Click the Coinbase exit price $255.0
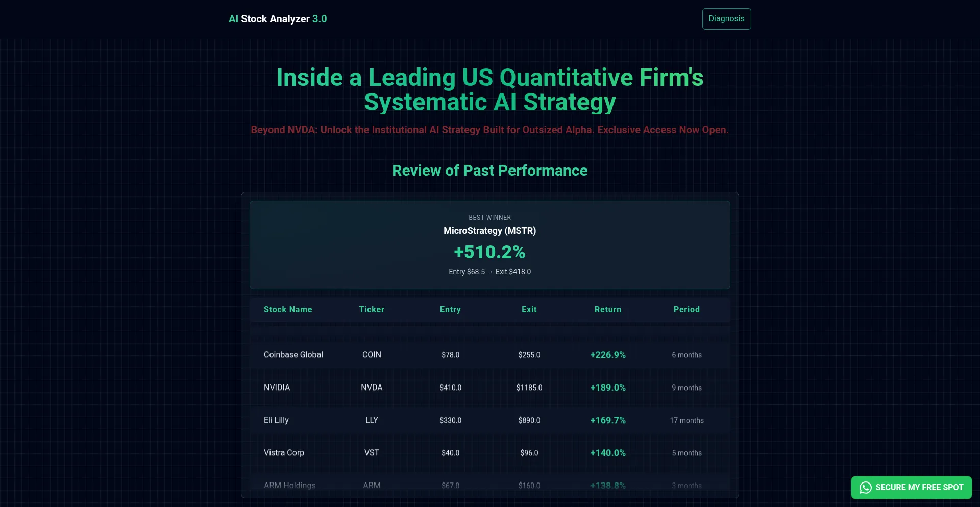The height and width of the screenshot is (507, 980). pyautogui.click(x=529, y=355)
